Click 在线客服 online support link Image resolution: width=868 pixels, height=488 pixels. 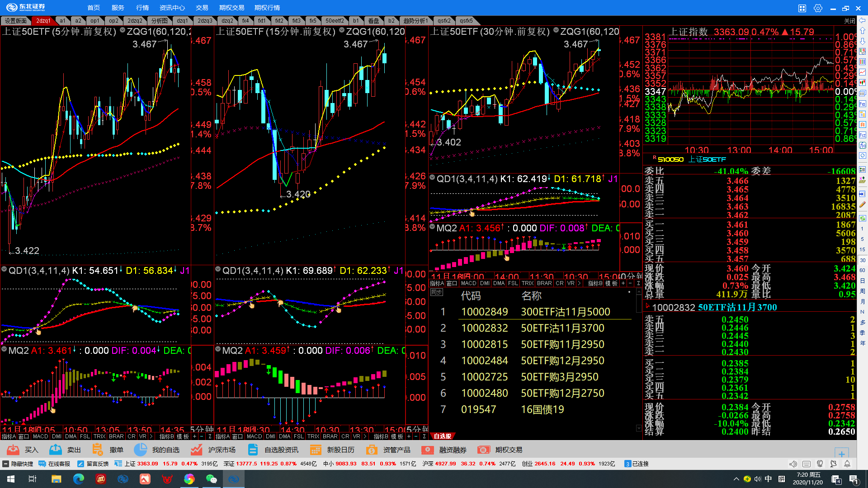55,464
